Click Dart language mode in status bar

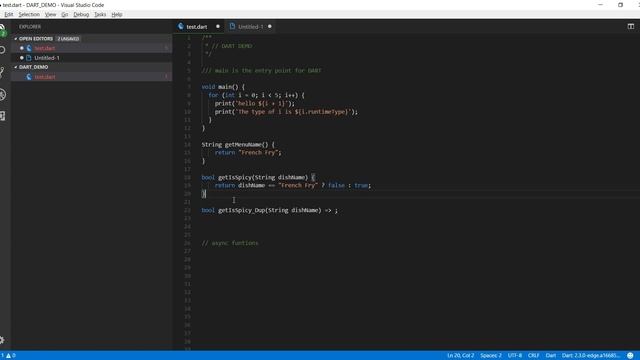551,356
